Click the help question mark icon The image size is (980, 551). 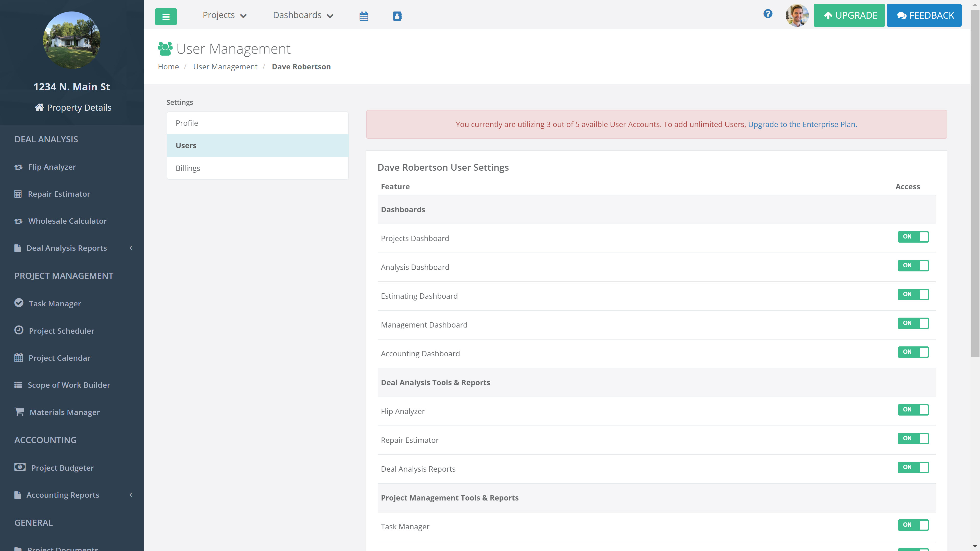[x=768, y=14]
